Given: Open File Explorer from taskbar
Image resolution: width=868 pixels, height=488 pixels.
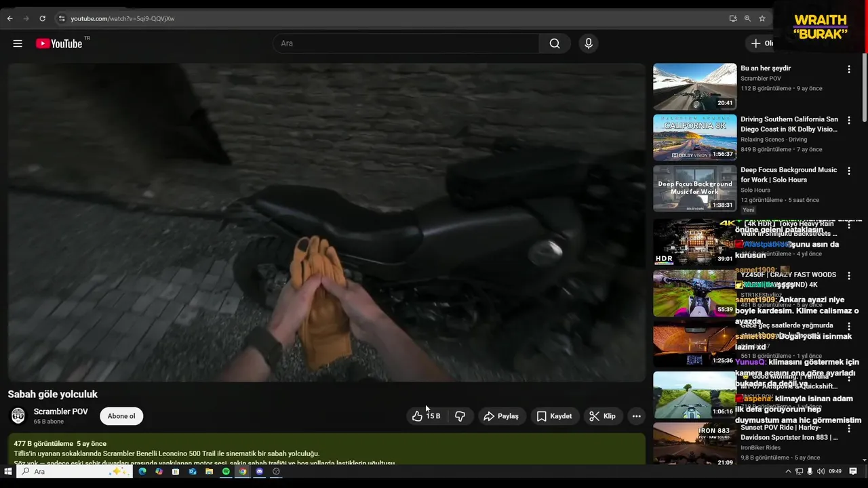Looking at the screenshot, I should [x=210, y=471].
